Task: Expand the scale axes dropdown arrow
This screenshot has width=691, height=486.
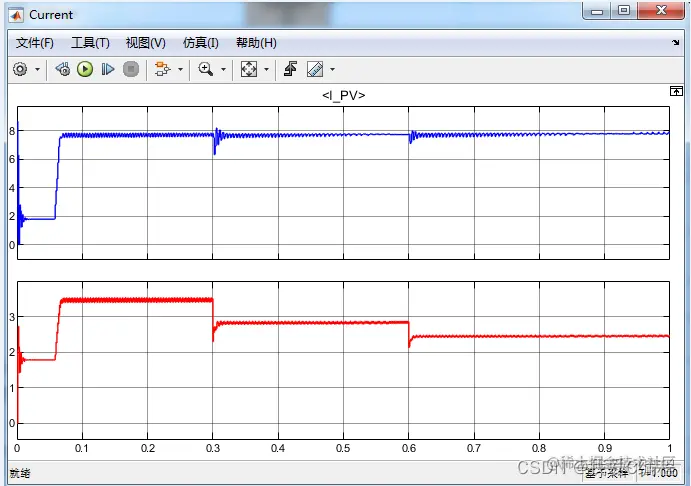Action: (x=266, y=70)
